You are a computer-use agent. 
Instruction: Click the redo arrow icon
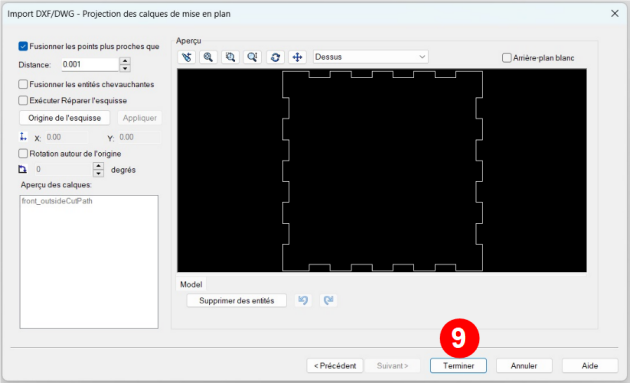[328, 300]
